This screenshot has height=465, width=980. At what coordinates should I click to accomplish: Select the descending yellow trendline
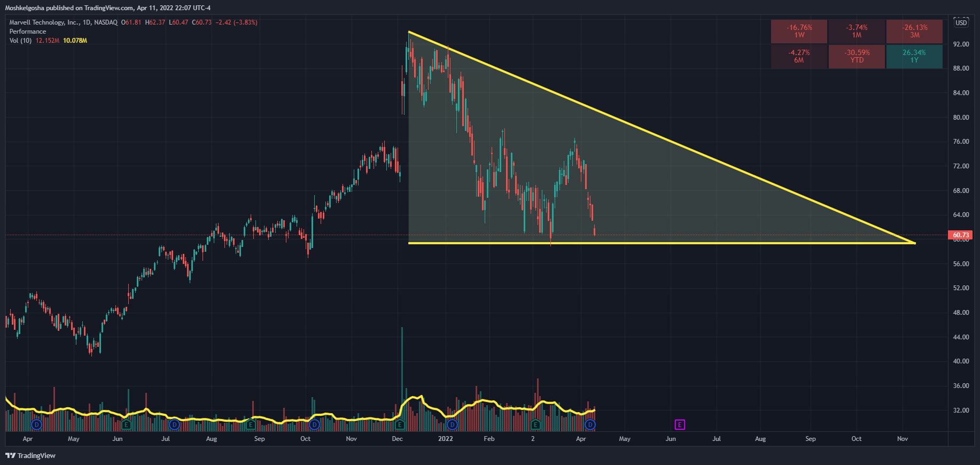click(662, 137)
